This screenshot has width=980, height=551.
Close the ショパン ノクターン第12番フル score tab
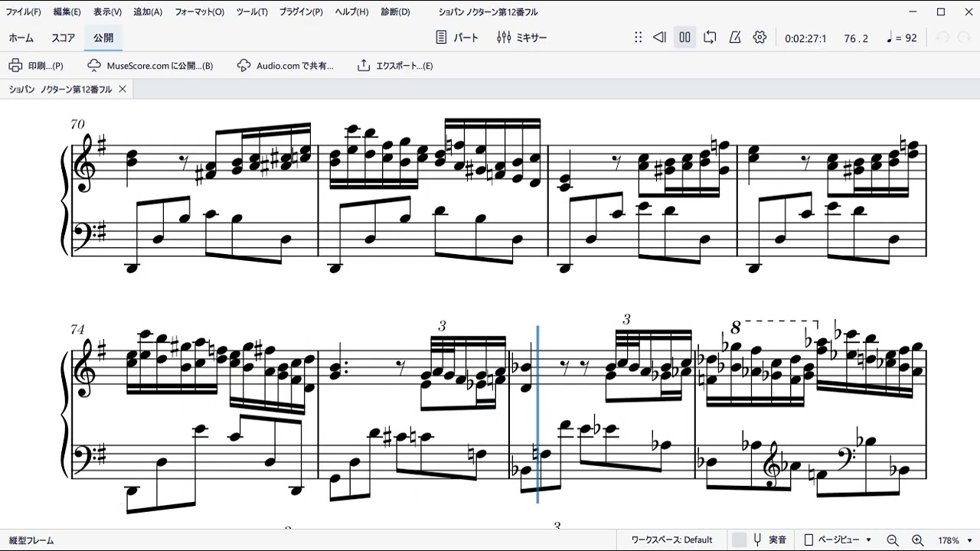(122, 90)
